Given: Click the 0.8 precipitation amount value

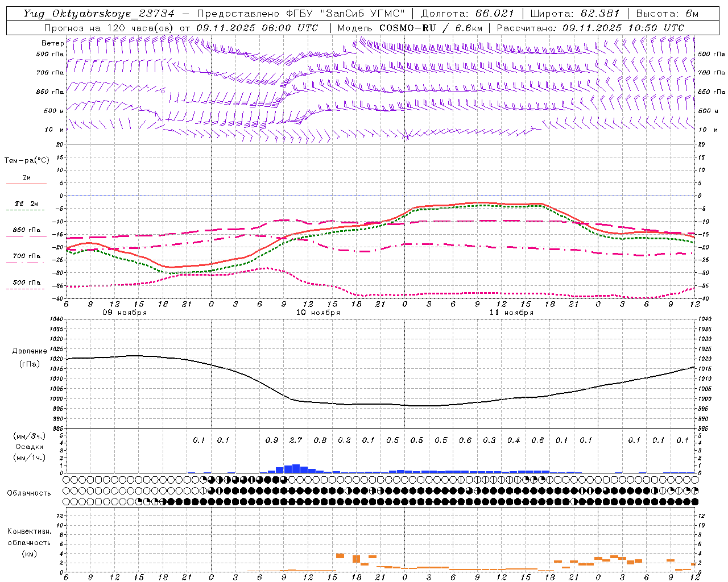Looking at the screenshot, I should tap(320, 440).
